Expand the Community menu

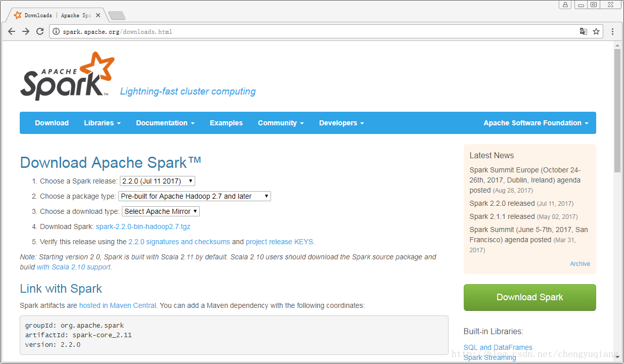point(281,123)
